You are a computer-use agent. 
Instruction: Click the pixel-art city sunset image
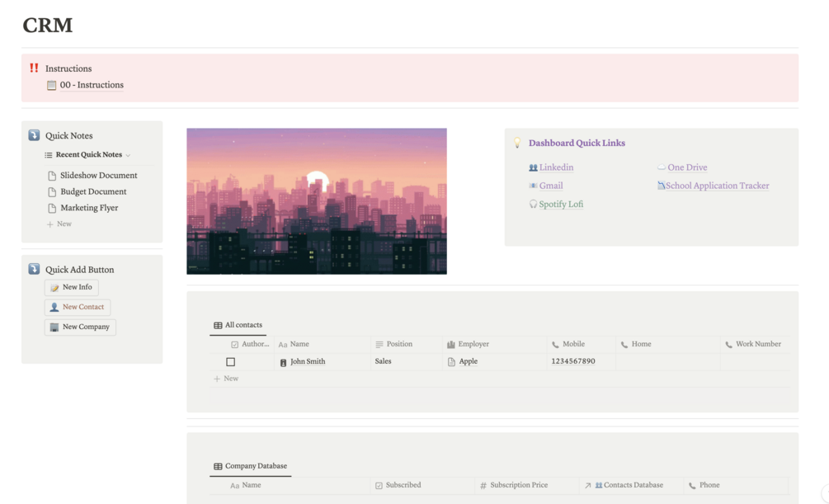tap(317, 201)
